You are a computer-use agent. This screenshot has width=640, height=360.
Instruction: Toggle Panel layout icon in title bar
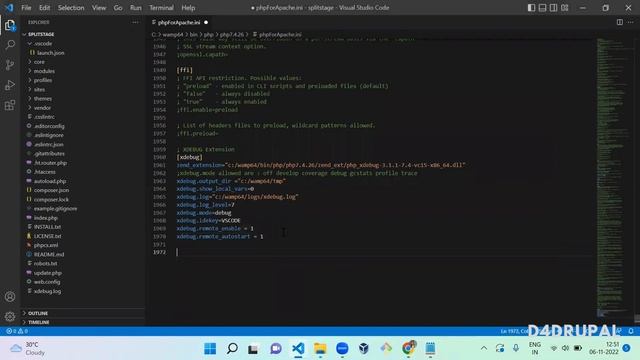(x=542, y=8)
